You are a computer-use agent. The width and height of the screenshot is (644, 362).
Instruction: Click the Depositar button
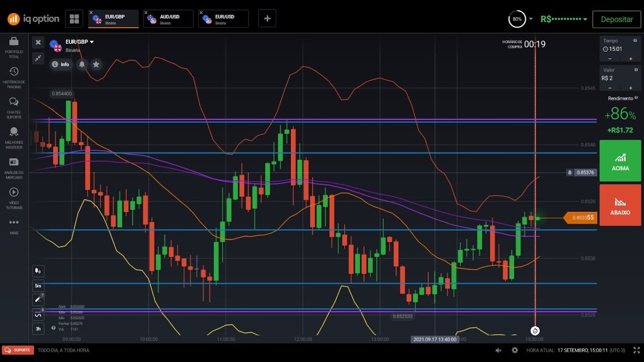(x=616, y=19)
